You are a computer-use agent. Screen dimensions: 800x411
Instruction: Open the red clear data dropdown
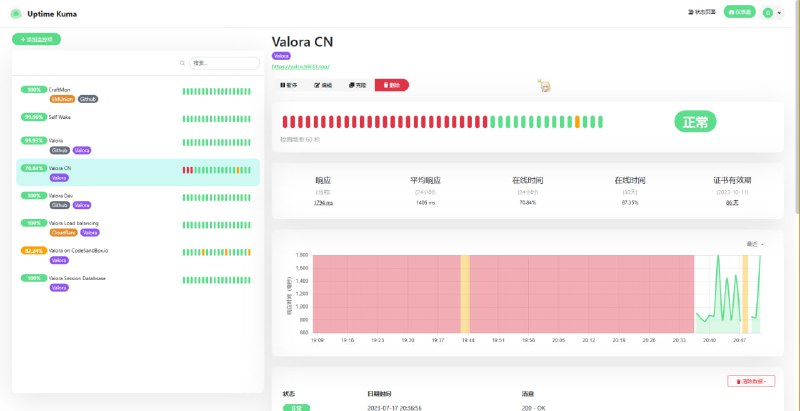point(751,381)
